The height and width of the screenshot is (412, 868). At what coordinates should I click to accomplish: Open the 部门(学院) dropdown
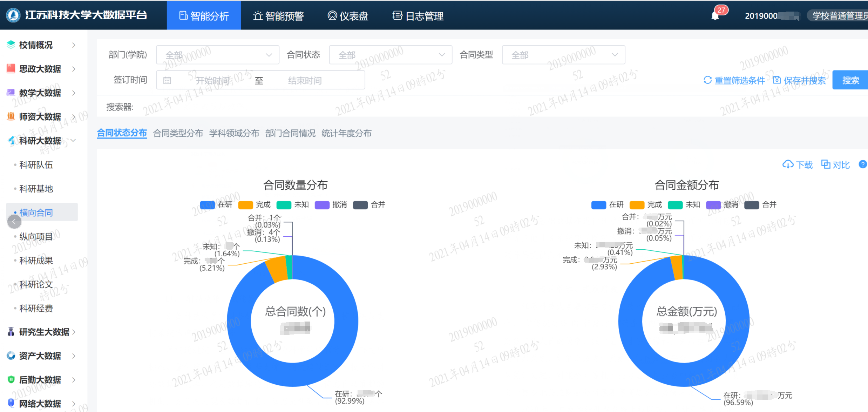(x=217, y=55)
